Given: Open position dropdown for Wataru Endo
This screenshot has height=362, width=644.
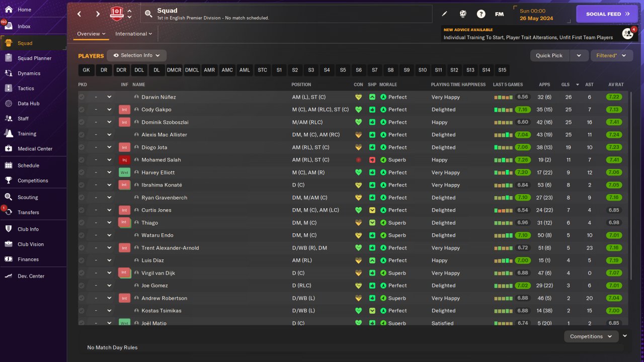Looking at the screenshot, I should 109,235.
